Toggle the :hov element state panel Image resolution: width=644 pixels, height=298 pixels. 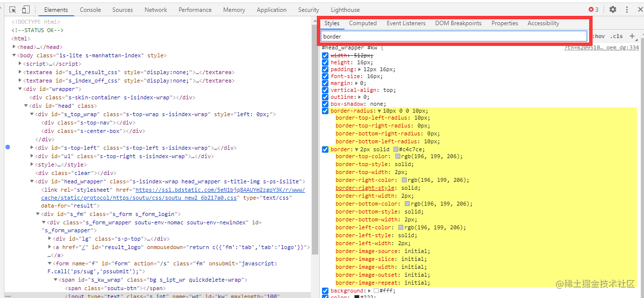599,36
